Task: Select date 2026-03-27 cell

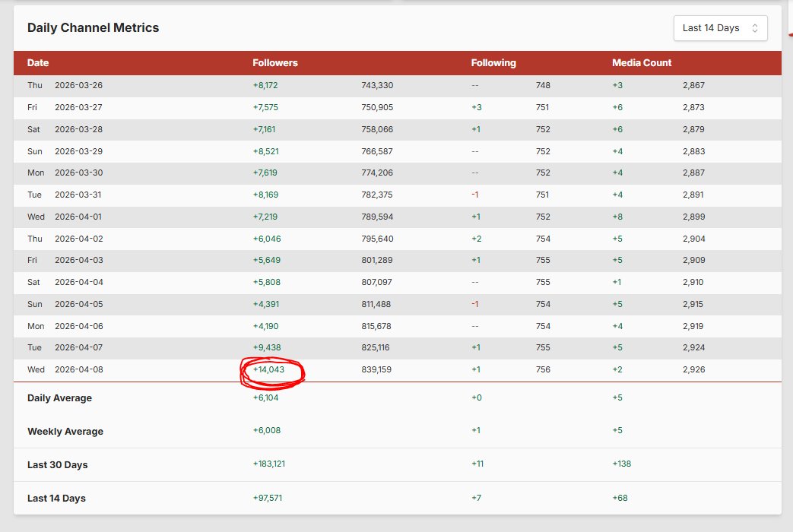Action: click(78, 107)
